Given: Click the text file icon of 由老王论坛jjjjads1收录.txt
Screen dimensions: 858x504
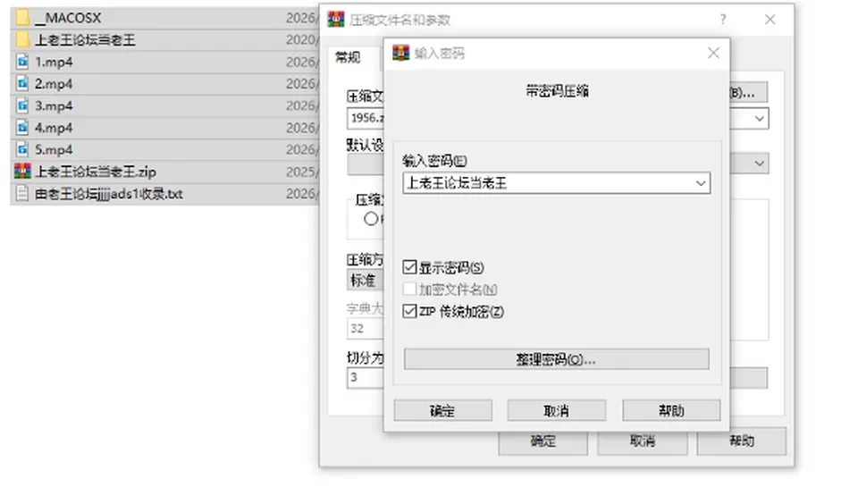Looking at the screenshot, I should coord(21,193).
